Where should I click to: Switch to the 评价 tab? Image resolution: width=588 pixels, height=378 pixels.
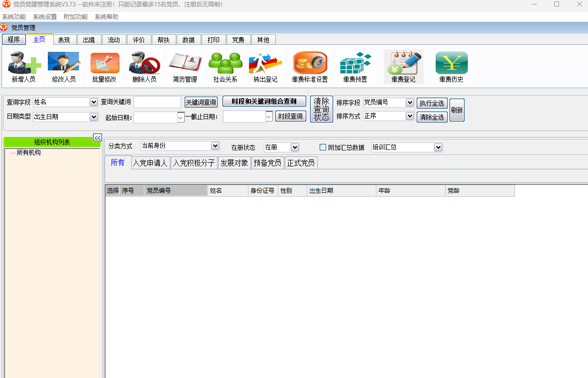coord(139,40)
